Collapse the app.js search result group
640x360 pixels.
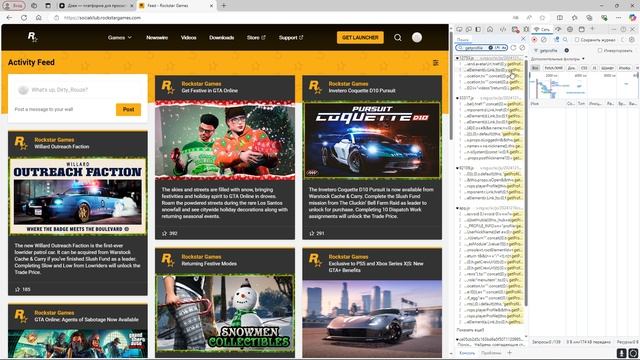pos(457,208)
